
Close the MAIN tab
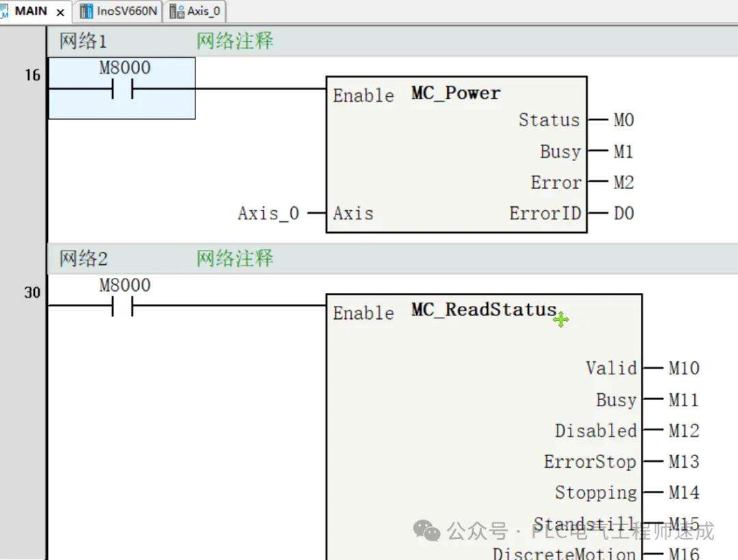pyautogui.click(x=60, y=13)
